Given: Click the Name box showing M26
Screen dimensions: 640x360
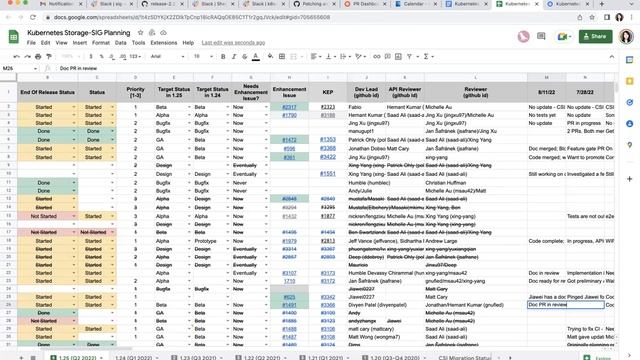Looking at the screenshot, I should point(19,68).
